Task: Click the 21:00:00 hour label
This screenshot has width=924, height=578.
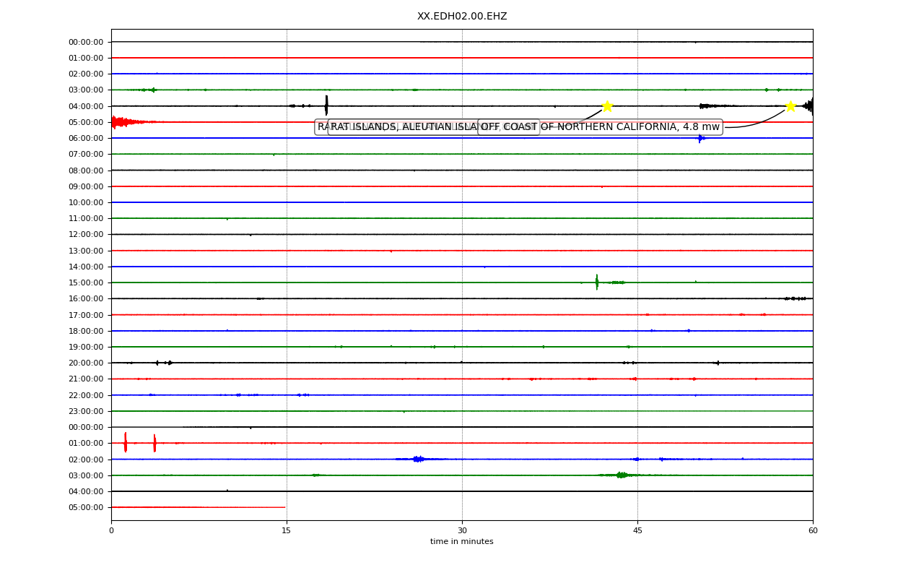Action: 86,379
